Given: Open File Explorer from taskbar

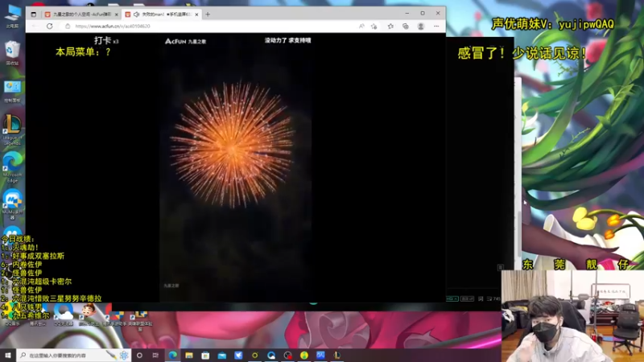Looking at the screenshot, I should tap(189, 355).
